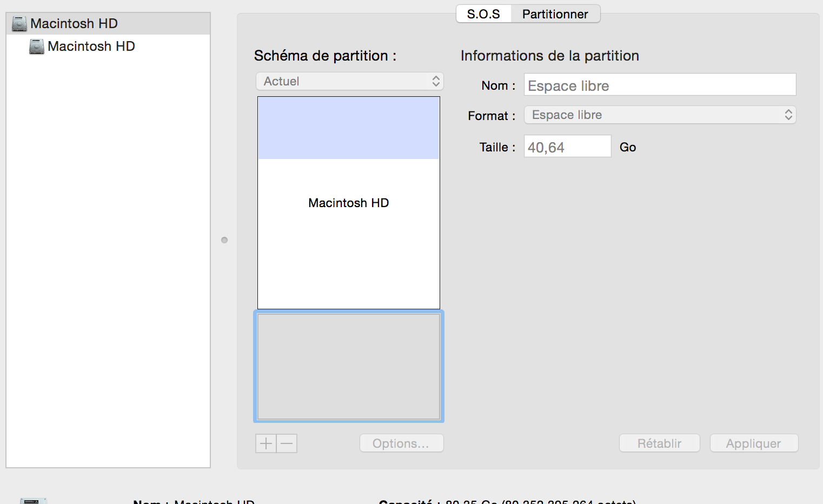
Task: Click the sidebar splitter handle dot
Action: click(224, 240)
